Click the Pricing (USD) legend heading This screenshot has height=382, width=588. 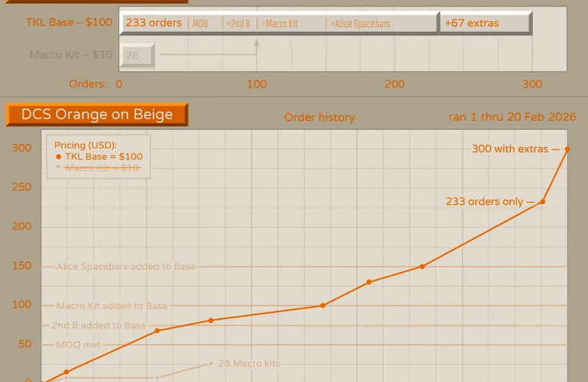click(x=85, y=145)
